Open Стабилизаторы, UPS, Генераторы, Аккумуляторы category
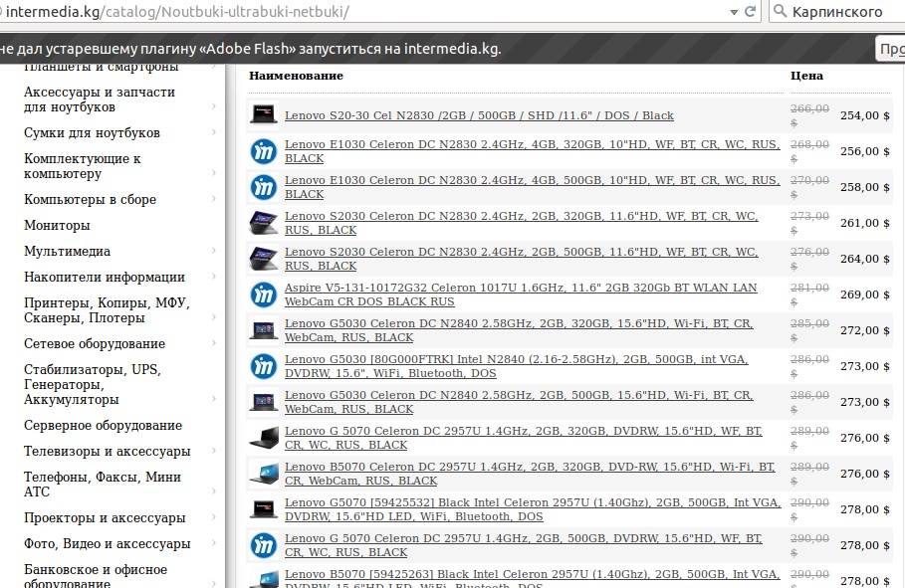 tap(93, 384)
